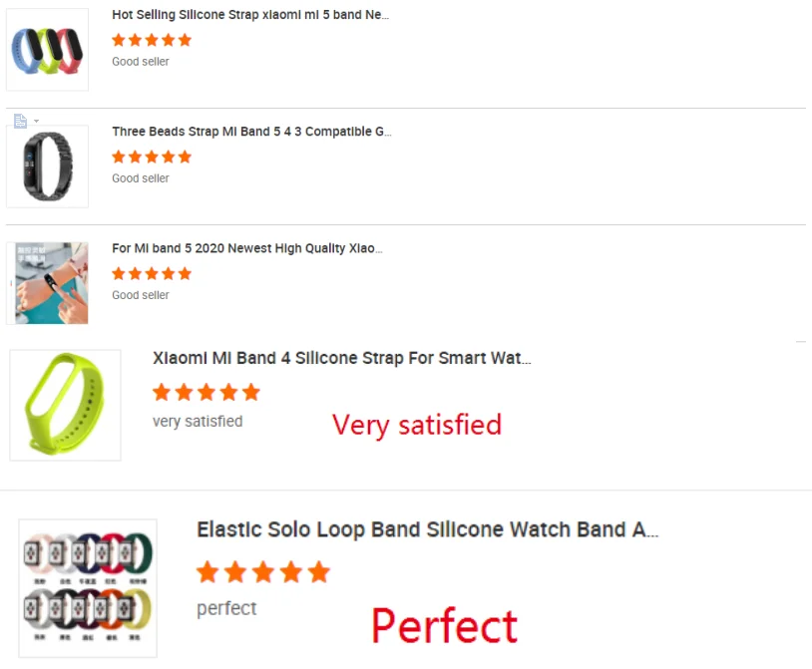Click the gray "very satisfied" review comment

pos(198,422)
